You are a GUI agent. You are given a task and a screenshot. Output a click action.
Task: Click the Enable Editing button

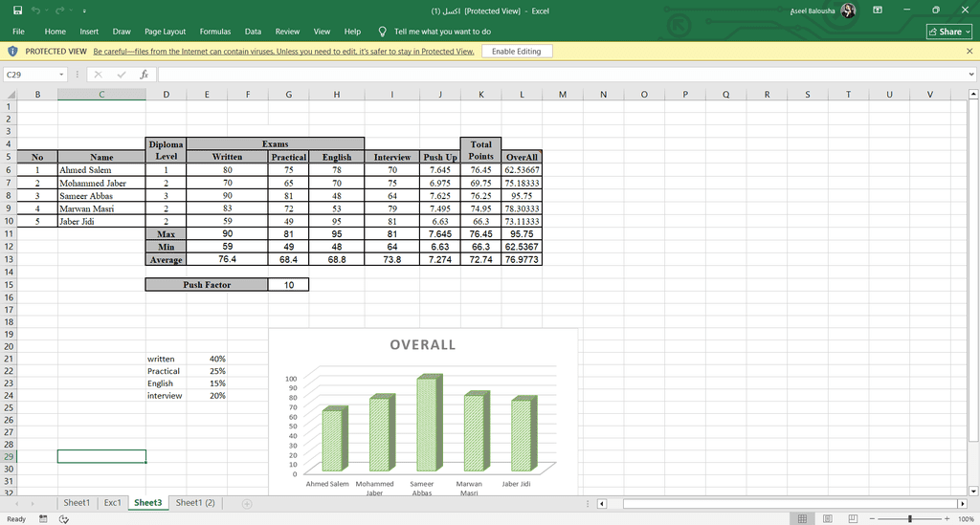coord(516,52)
